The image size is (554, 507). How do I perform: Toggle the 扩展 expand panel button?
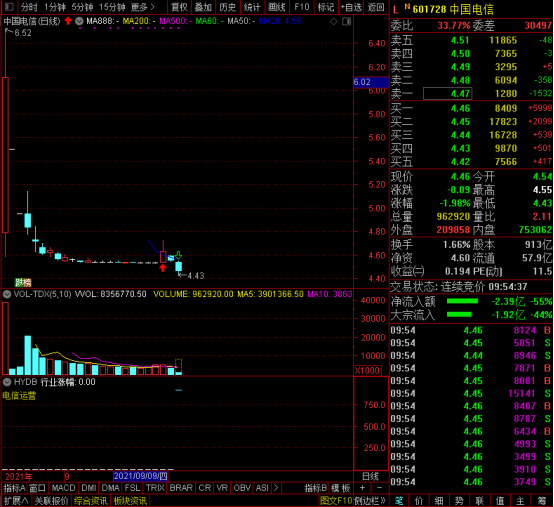[16, 501]
